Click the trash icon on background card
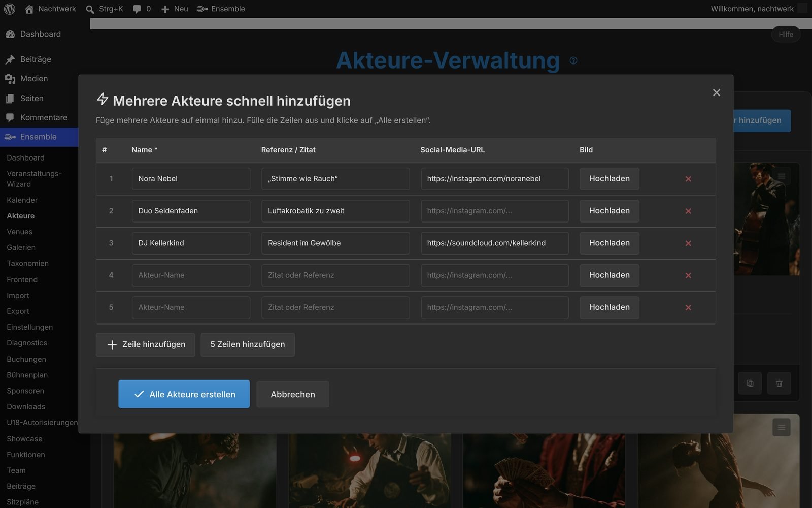The image size is (812, 508). pyautogui.click(x=779, y=383)
